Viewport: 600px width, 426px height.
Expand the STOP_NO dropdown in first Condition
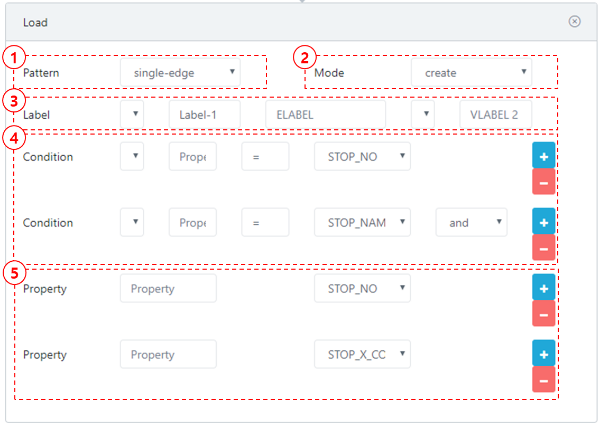coord(361,156)
